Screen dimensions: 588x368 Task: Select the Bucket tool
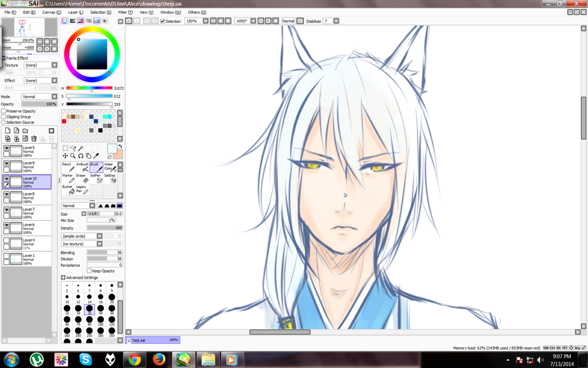(68, 189)
